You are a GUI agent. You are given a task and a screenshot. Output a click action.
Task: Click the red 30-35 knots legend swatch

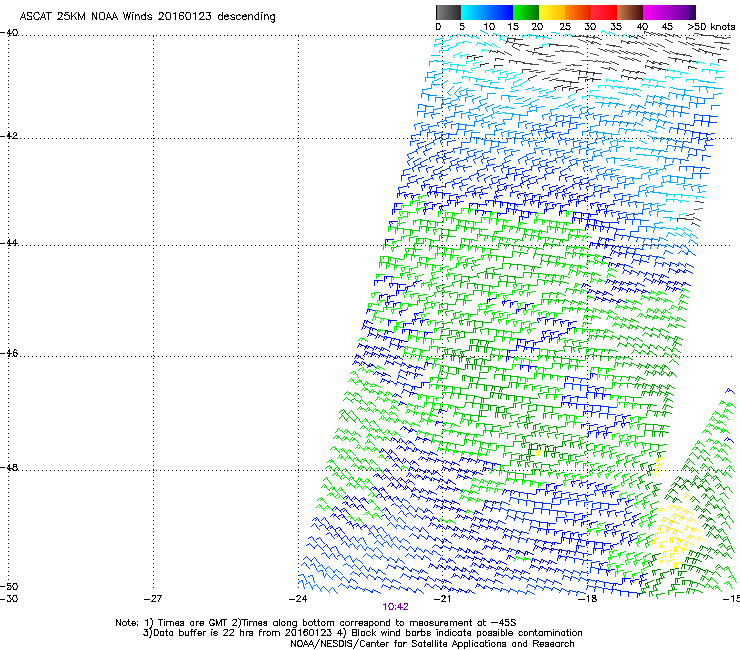tap(604, 12)
